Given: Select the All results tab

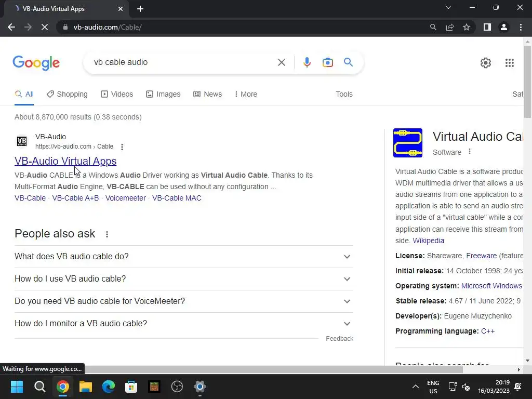Looking at the screenshot, I should click(x=24, y=95).
